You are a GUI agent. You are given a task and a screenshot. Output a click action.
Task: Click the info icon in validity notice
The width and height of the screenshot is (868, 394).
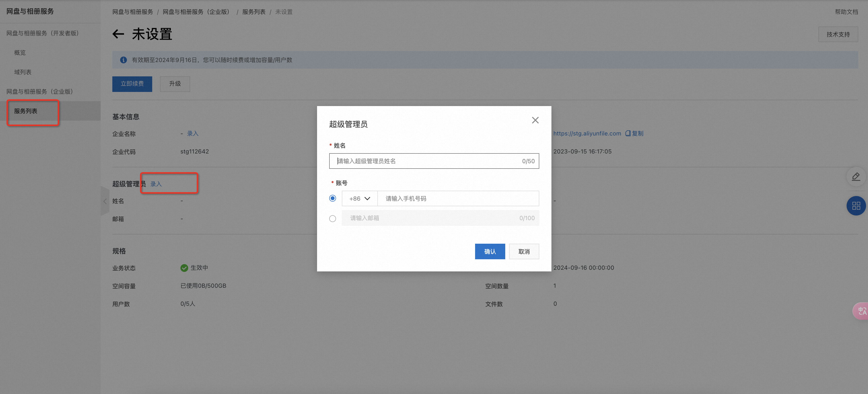pyautogui.click(x=123, y=60)
